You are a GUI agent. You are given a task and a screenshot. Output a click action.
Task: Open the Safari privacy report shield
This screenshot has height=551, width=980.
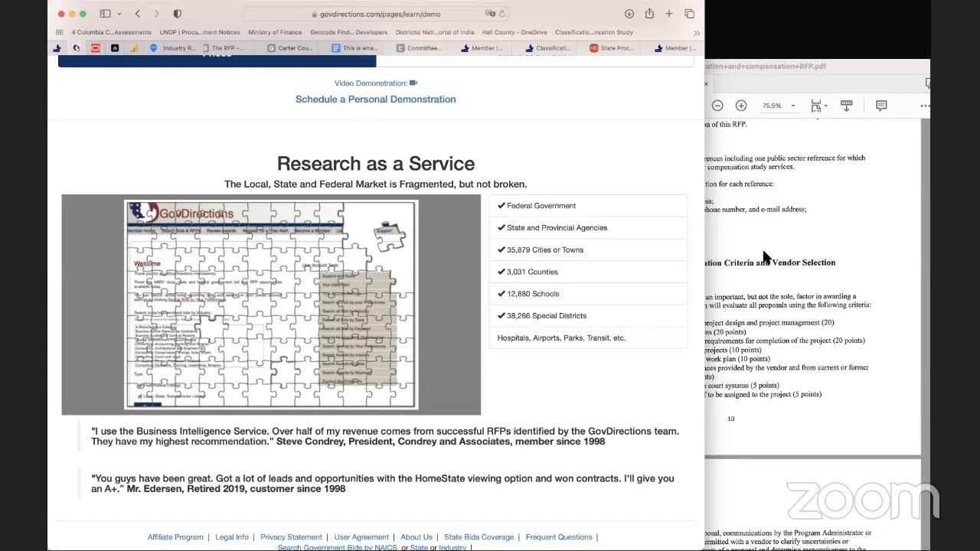(178, 14)
